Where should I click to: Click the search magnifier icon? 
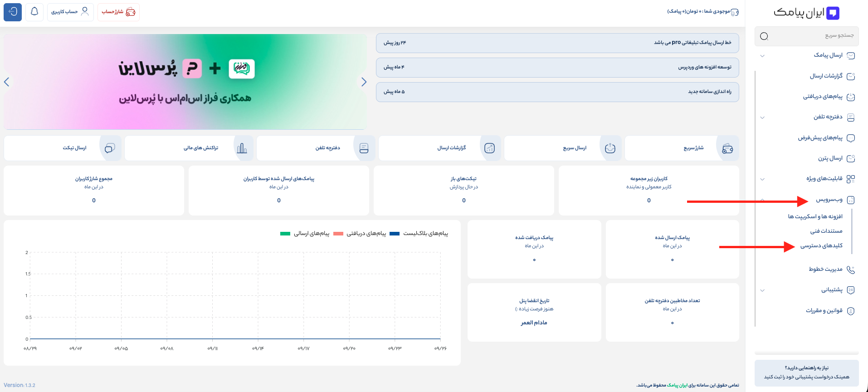point(764,36)
